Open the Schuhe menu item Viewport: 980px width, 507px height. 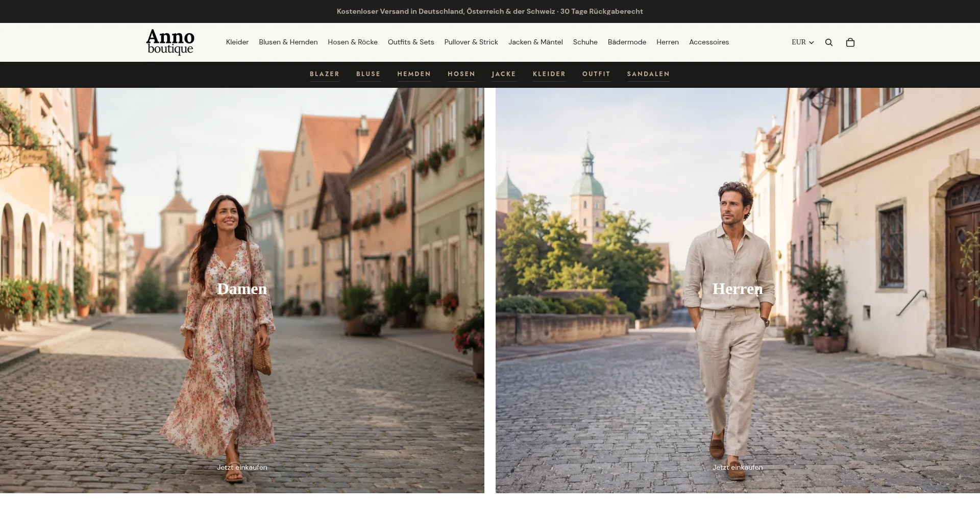pos(585,42)
